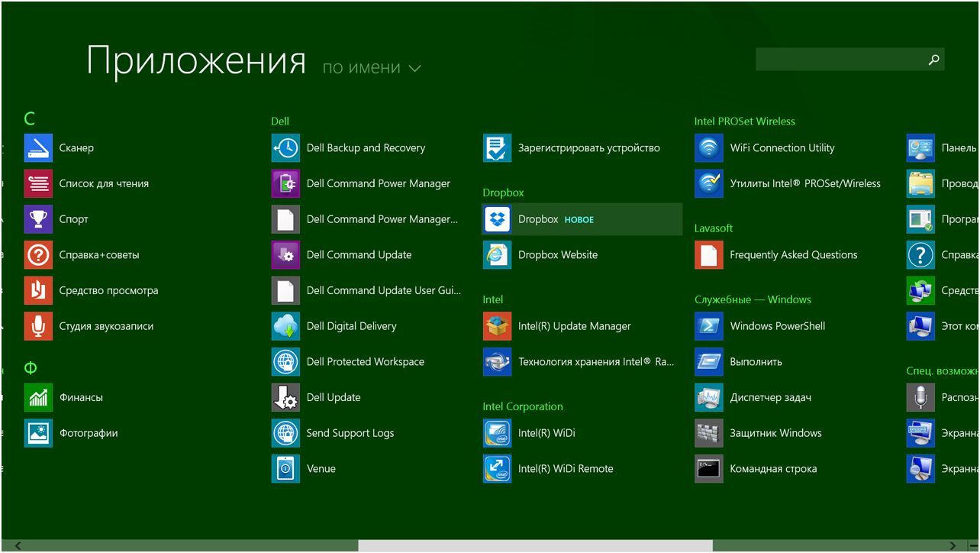Open Командная строка icon
Image resolution: width=980 pixels, height=553 pixels.
click(x=708, y=469)
